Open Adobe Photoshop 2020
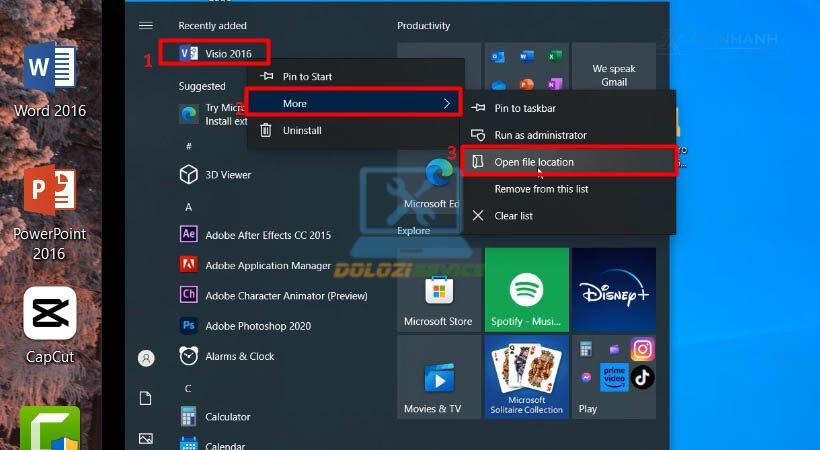Image resolution: width=820 pixels, height=450 pixels. click(x=258, y=326)
